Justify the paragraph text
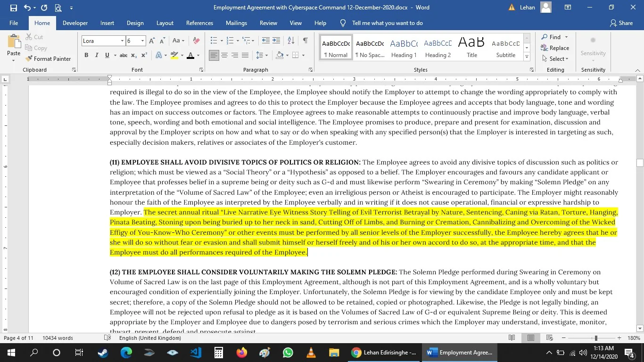The height and width of the screenshot is (362, 644). pos(245,56)
